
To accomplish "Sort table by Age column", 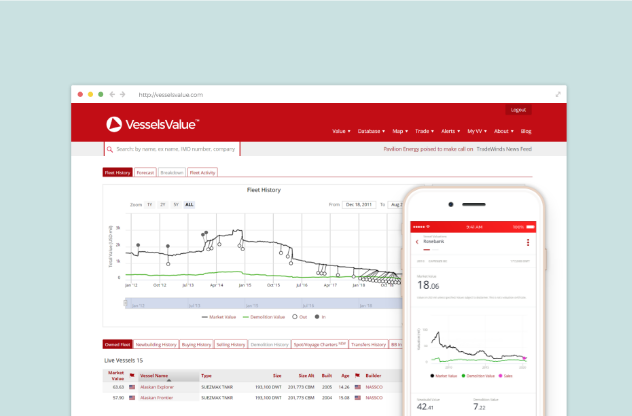I will tap(345, 376).
